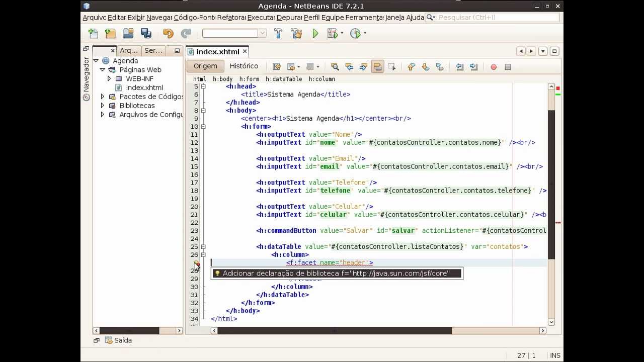Click the Origem source view button

pos(205,66)
